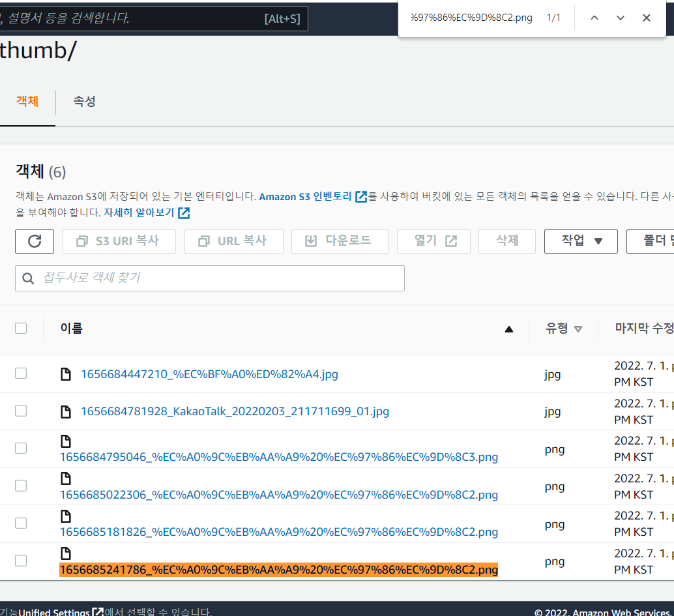The height and width of the screenshot is (616, 674).
Task: Click the file icon of the 1656685181826 png row
Action: 66,516
